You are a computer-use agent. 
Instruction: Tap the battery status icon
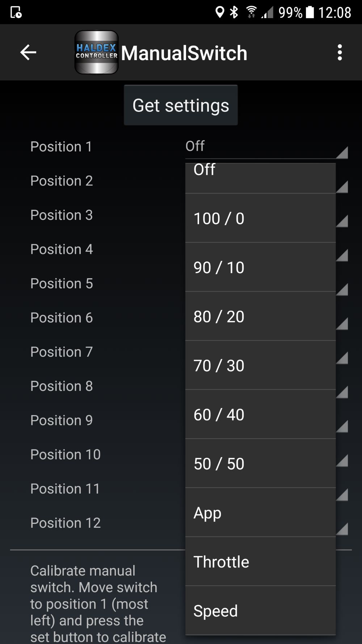(310, 12)
